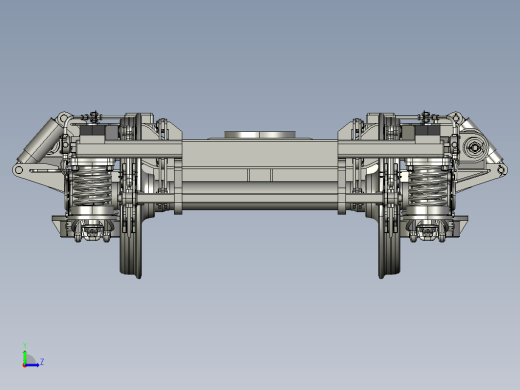The image size is (520, 390).
Task: Click the blue Z axis of the triad
Action: click(x=33, y=365)
